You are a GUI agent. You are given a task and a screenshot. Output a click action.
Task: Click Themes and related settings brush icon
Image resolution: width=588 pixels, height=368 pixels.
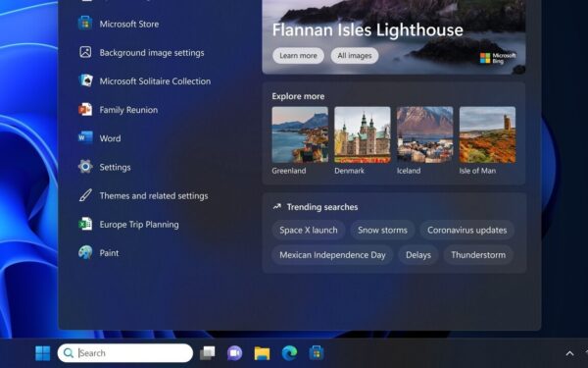(x=85, y=195)
